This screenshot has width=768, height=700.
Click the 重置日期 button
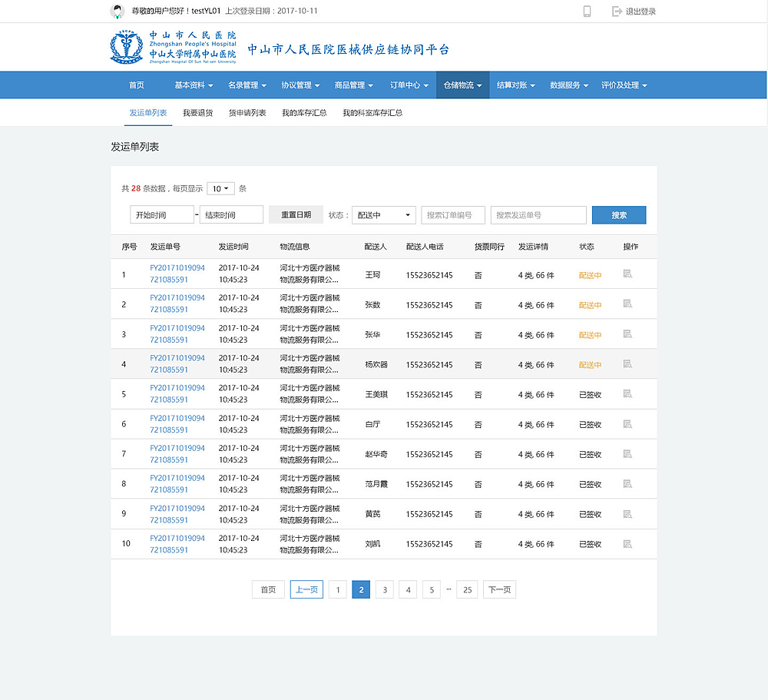click(x=296, y=214)
